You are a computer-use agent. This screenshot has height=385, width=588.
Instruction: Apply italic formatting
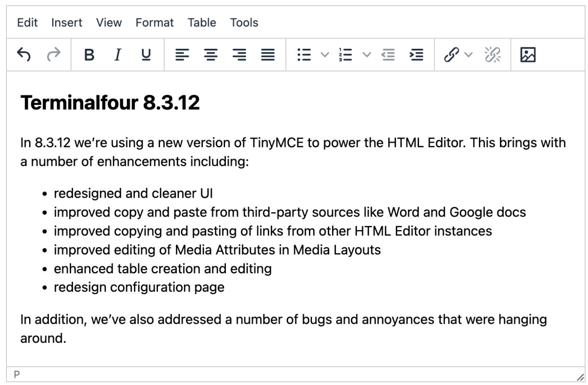coord(117,55)
